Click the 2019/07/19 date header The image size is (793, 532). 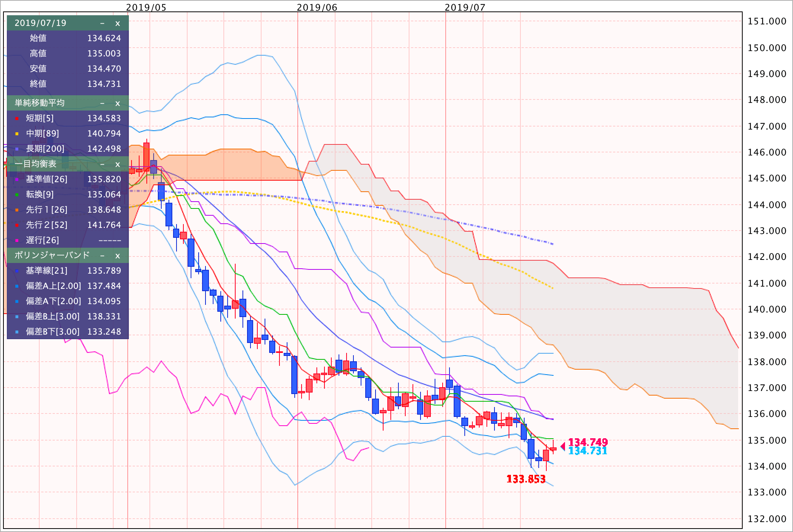40,23
